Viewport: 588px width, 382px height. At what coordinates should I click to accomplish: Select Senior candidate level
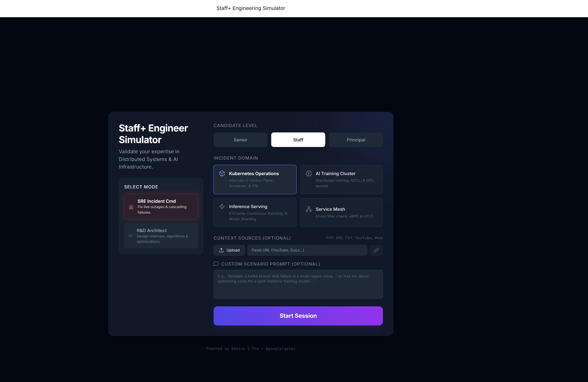[x=240, y=139]
